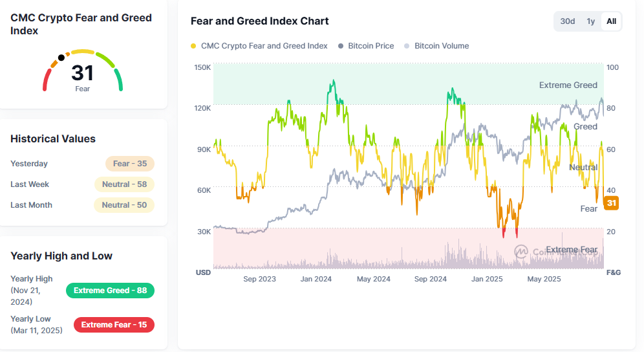The image size is (644, 352).
Task: Click the Extreme Greed - 88 badge
Action: (110, 291)
